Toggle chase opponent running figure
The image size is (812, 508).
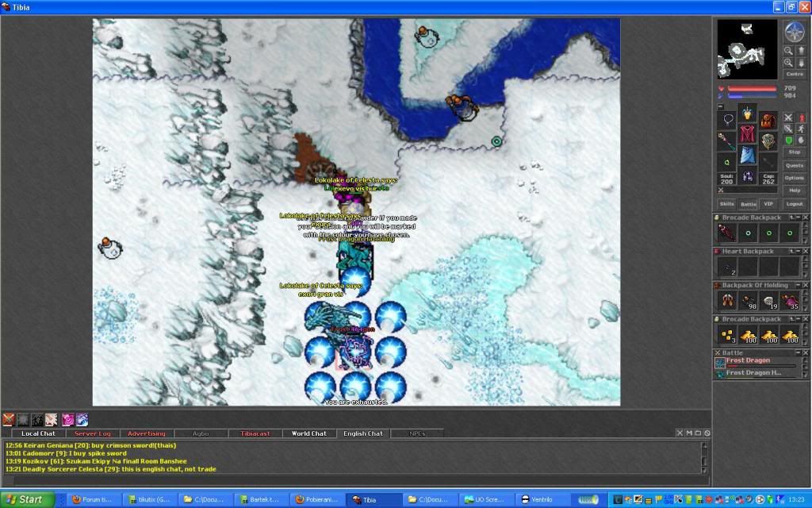pyautogui.click(x=801, y=129)
